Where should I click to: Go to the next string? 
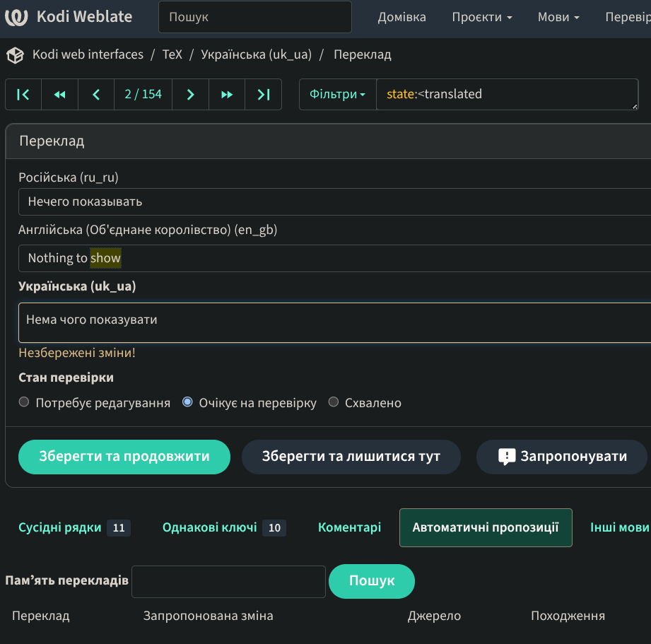pyautogui.click(x=190, y=95)
